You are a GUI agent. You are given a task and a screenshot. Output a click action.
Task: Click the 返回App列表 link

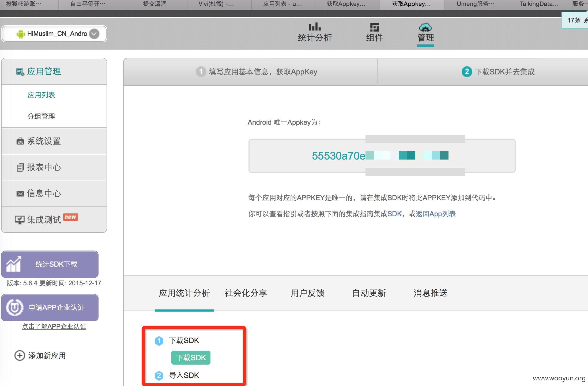[436, 214]
